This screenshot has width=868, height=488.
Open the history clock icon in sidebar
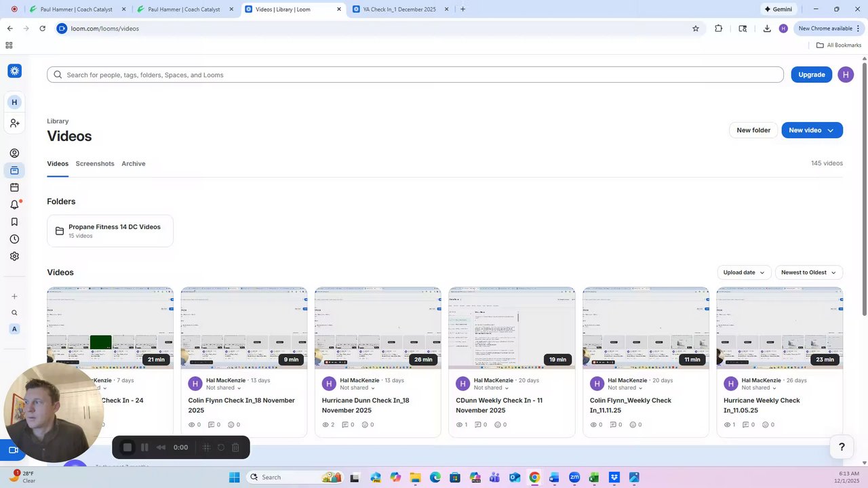tap(14, 239)
